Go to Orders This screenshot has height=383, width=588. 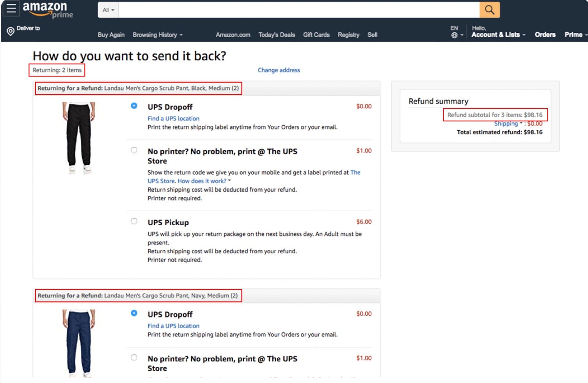545,34
